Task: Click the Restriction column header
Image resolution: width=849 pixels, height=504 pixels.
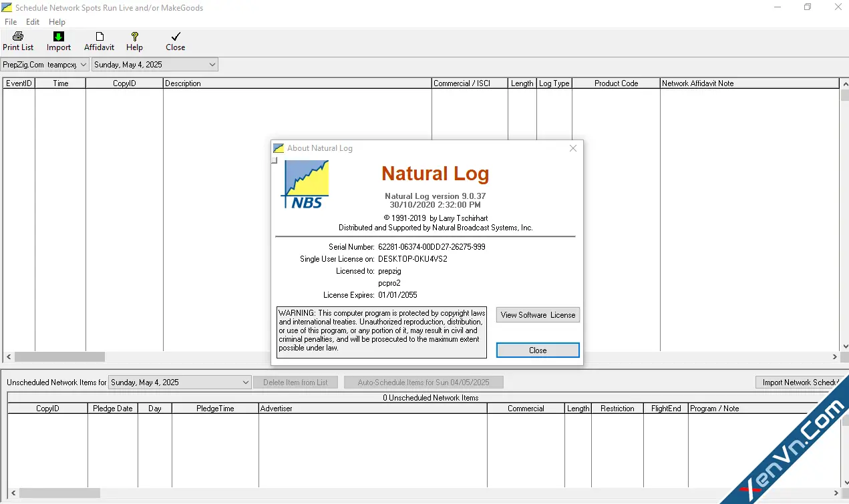Action: click(x=617, y=409)
